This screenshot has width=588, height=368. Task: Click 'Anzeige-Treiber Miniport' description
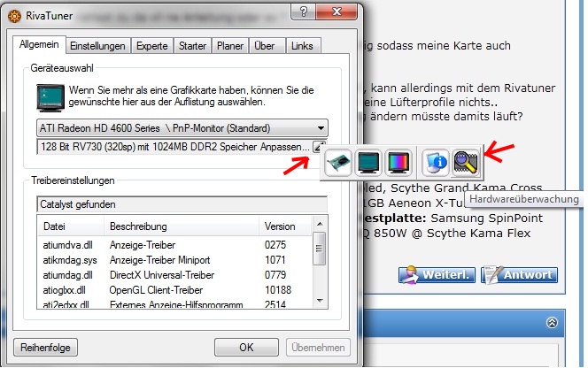coord(159,260)
